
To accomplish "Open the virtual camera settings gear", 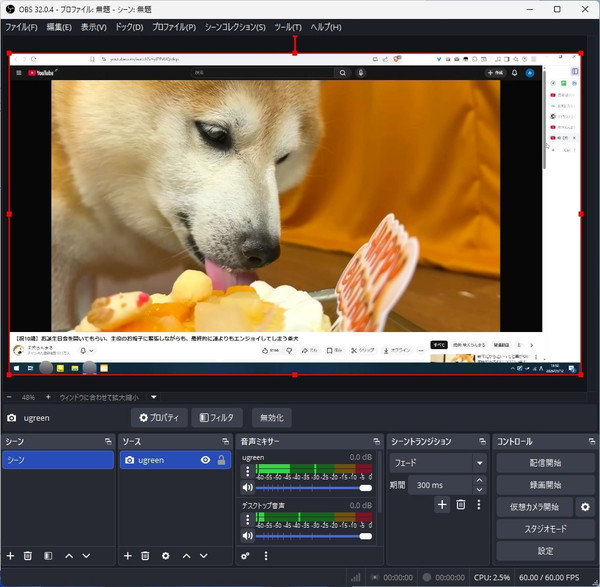I will tap(586, 507).
